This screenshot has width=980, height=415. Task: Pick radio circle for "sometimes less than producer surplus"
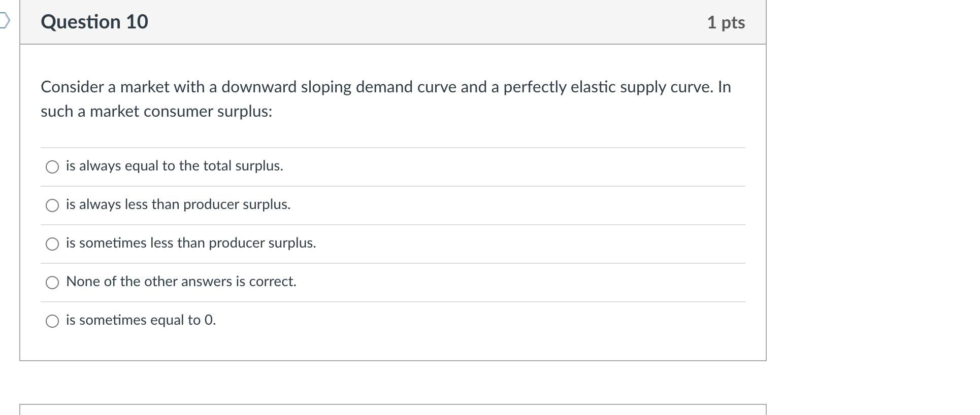click(52, 244)
